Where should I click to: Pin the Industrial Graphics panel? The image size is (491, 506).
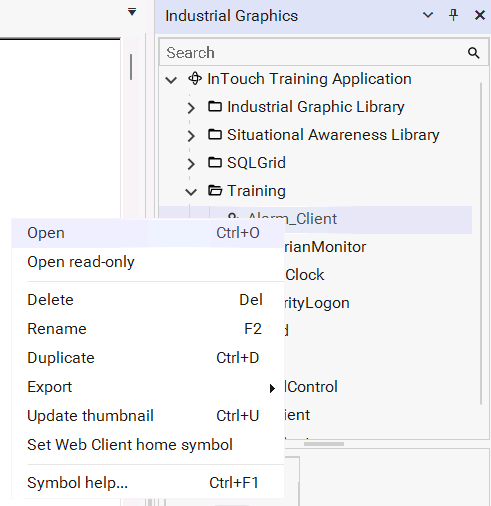453,15
